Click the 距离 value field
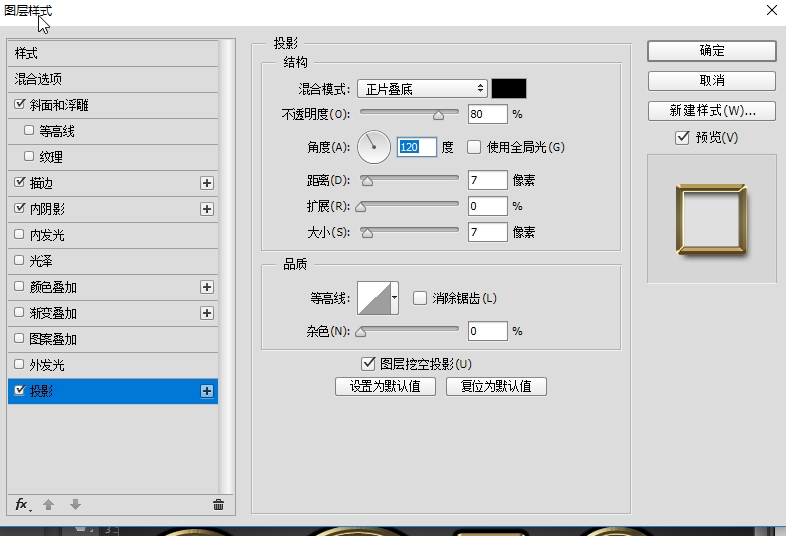Screen dimensions: 786x536 487,180
